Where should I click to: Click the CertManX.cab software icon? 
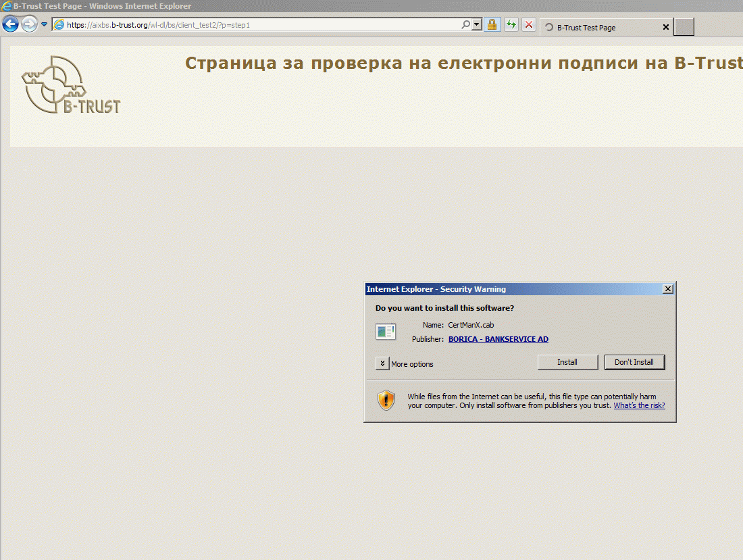385,331
